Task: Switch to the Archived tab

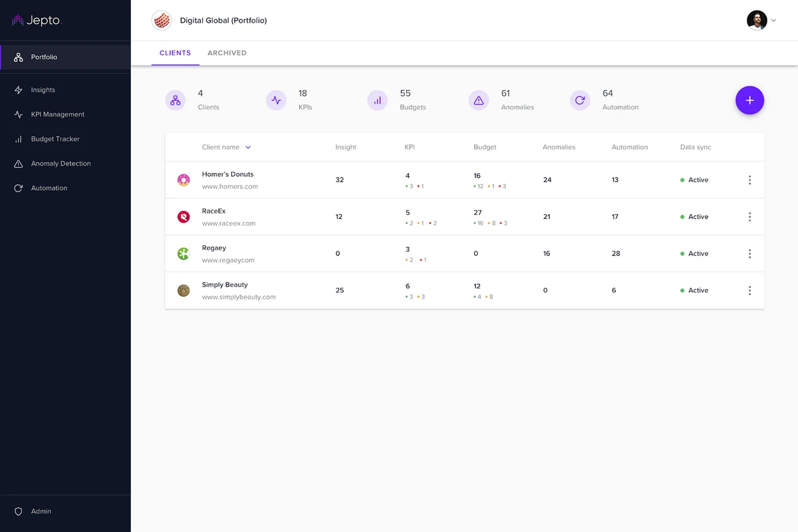Action: (227, 53)
